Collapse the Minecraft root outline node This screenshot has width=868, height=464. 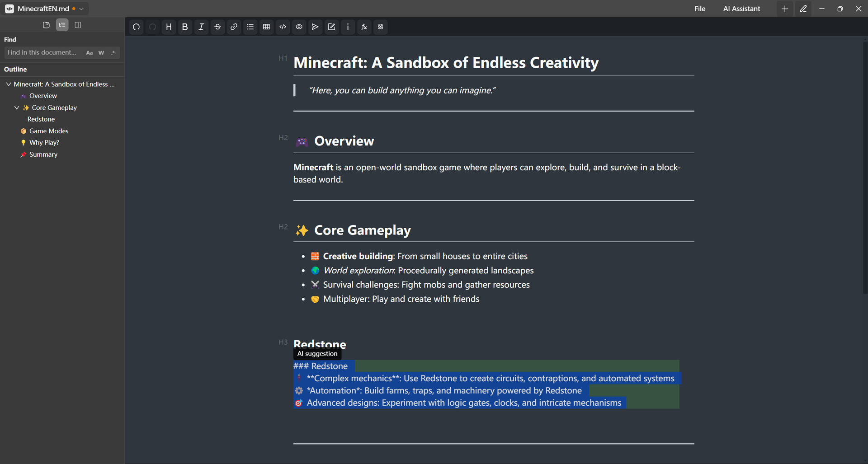pyautogui.click(x=9, y=84)
